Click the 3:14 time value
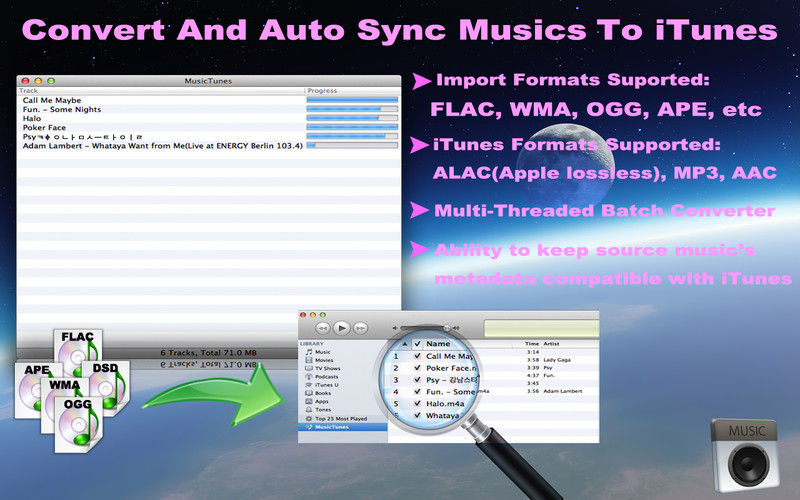The width and height of the screenshot is (800, 500). 533,352
